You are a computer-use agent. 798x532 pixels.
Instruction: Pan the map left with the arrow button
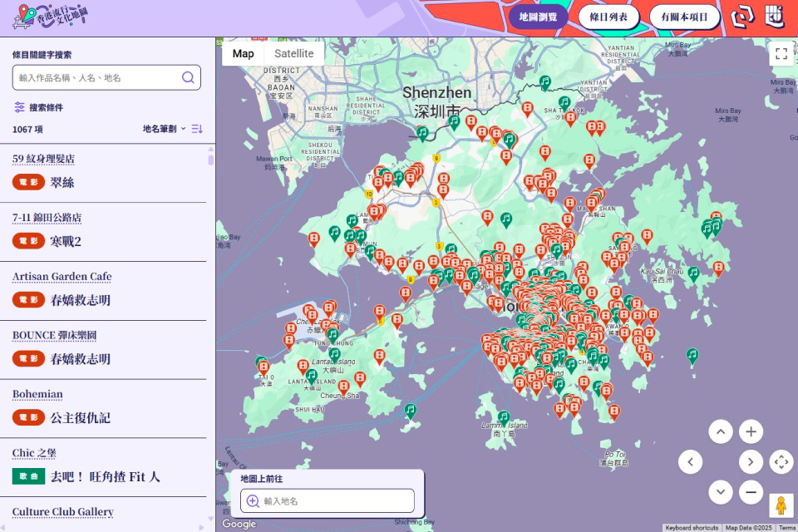tap(691, 462)
